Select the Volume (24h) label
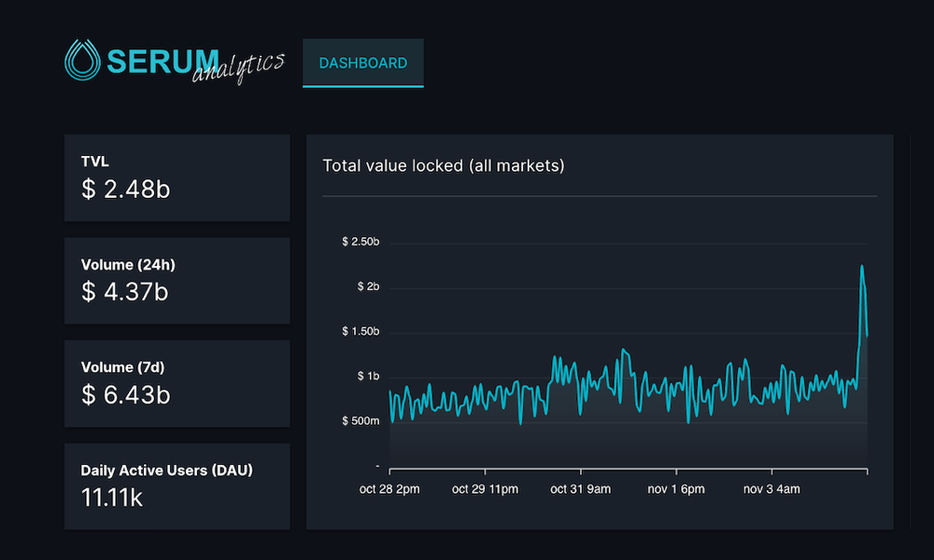The height and width of the screenshot is (560, 934). pos(128,265)
